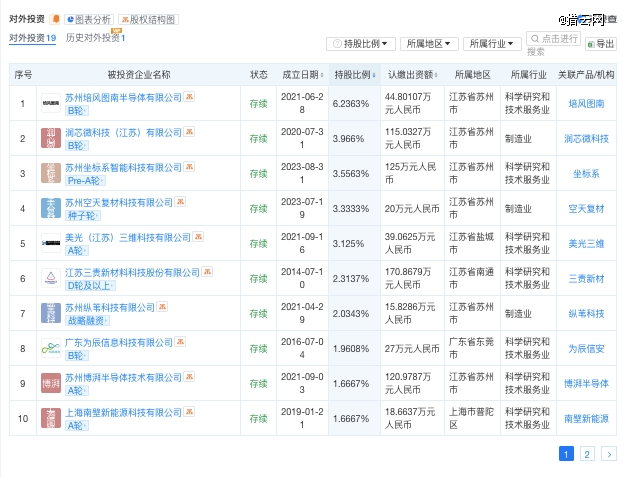Open 为辰信安 related product link
Screen dimensions: 623x477
(x=586, y=349)
